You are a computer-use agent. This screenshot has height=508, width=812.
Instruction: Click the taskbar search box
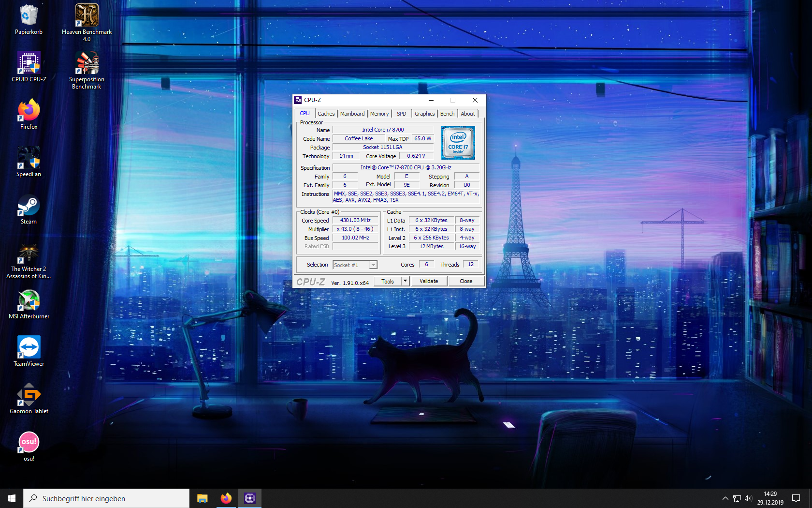click(x=106, y=498)
